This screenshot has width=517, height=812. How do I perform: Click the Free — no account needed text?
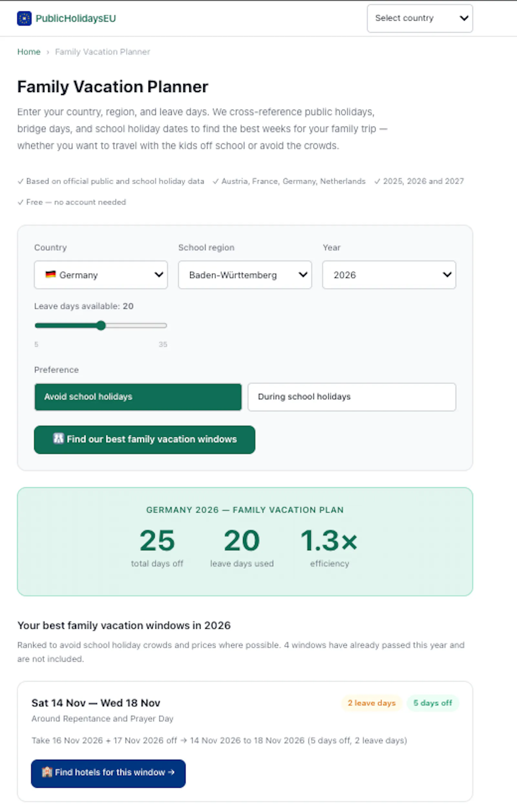pyautogui.click(x=76, y=202)
